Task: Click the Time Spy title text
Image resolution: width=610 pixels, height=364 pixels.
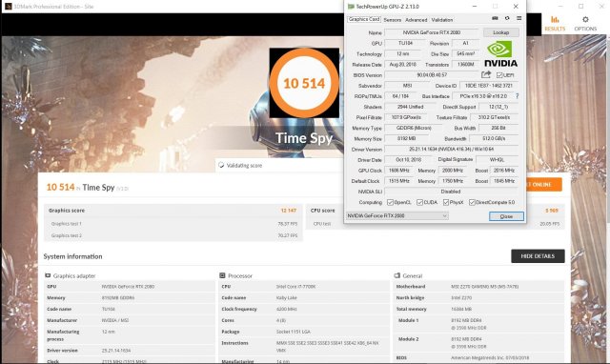Action: tap(304, 138)
